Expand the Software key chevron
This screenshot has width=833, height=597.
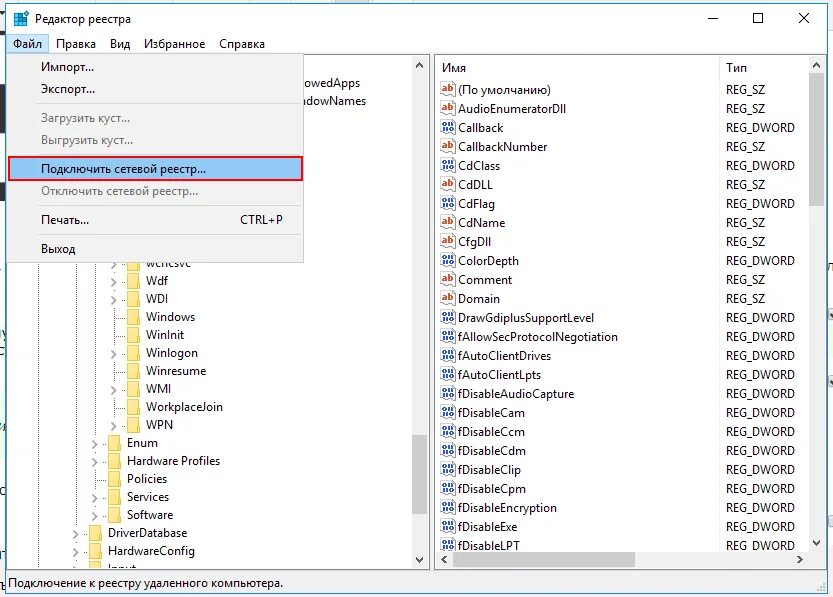(x=94, y=516)
